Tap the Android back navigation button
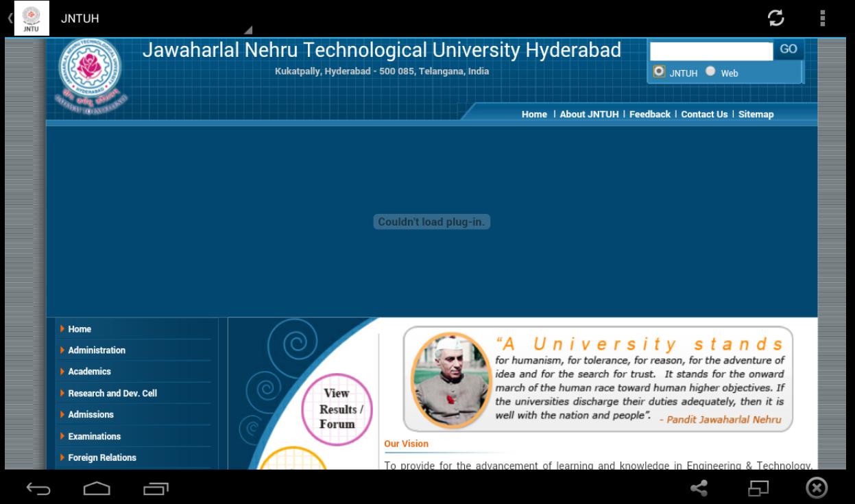The width and height of the screenshot is (855, 504). click(x=38, y=488)
